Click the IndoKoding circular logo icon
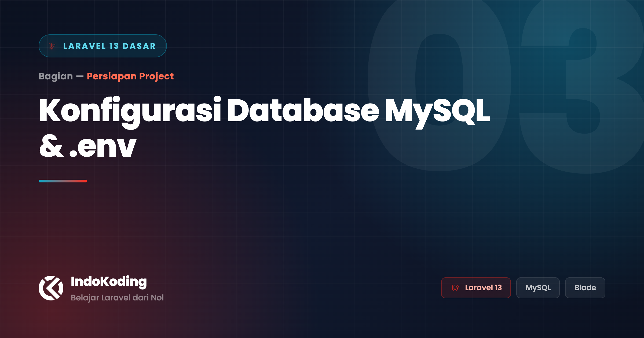 point(51,288)
